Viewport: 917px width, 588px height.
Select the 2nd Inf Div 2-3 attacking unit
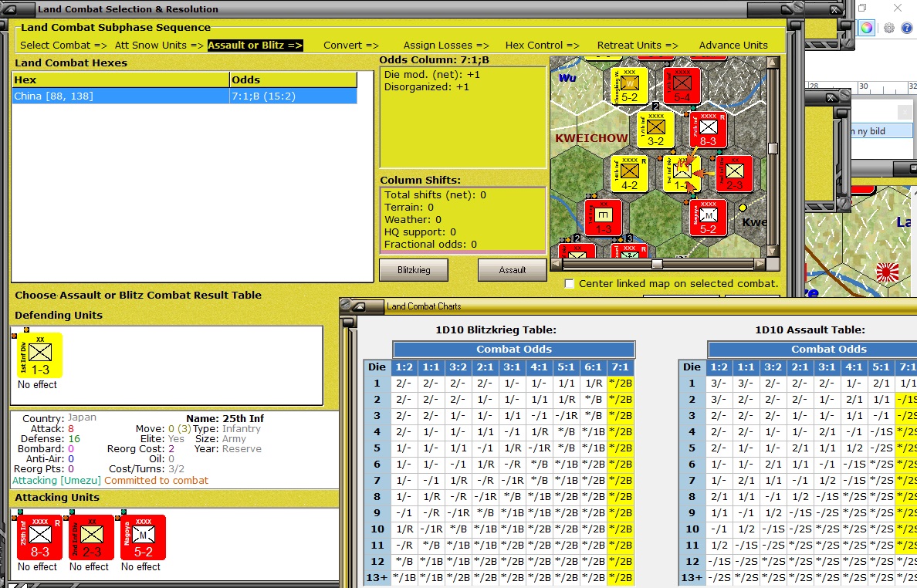click(92, 538)
